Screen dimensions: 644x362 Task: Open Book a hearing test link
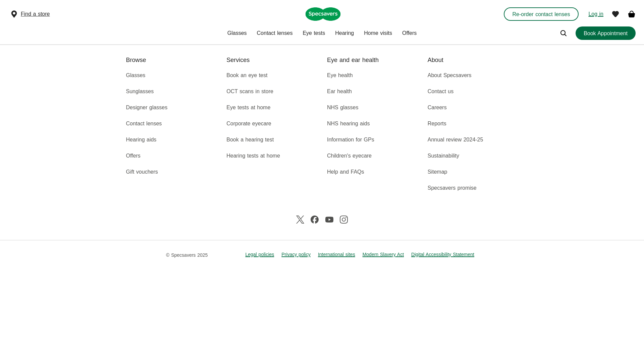(x=250, y=140)
